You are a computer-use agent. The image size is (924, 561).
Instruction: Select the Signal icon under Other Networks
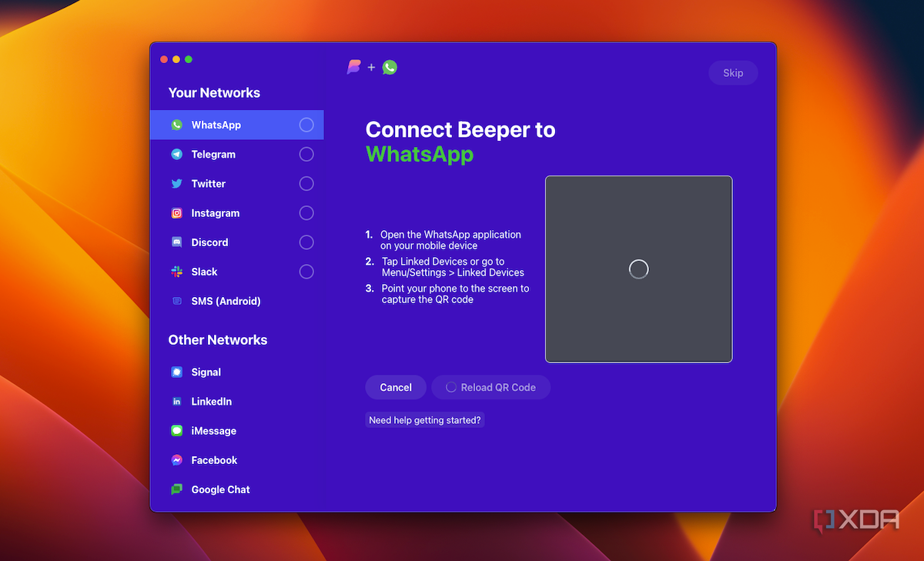(177, 372)
